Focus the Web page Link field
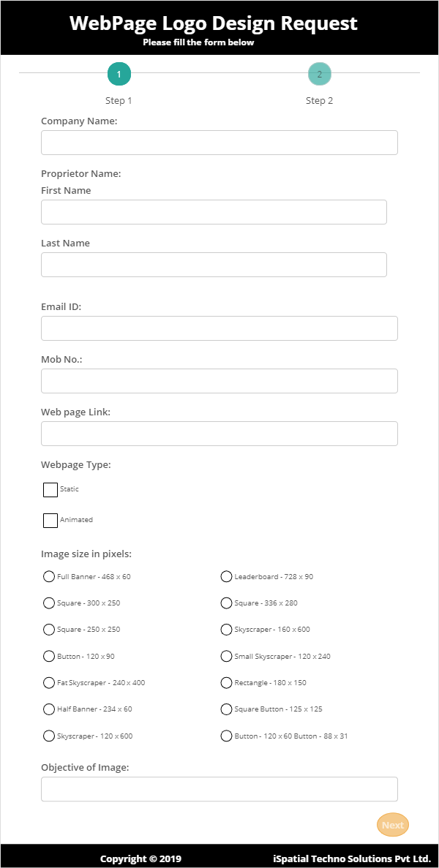 [219, 434]
